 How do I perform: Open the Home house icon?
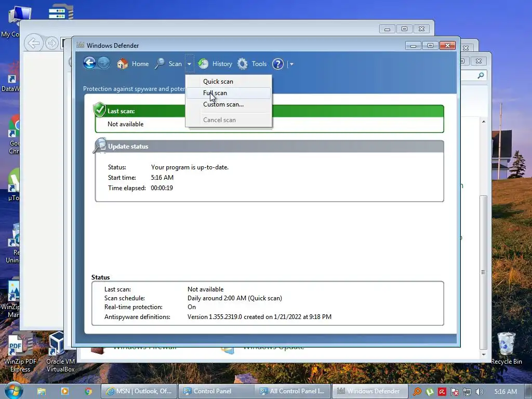(122, 63)
